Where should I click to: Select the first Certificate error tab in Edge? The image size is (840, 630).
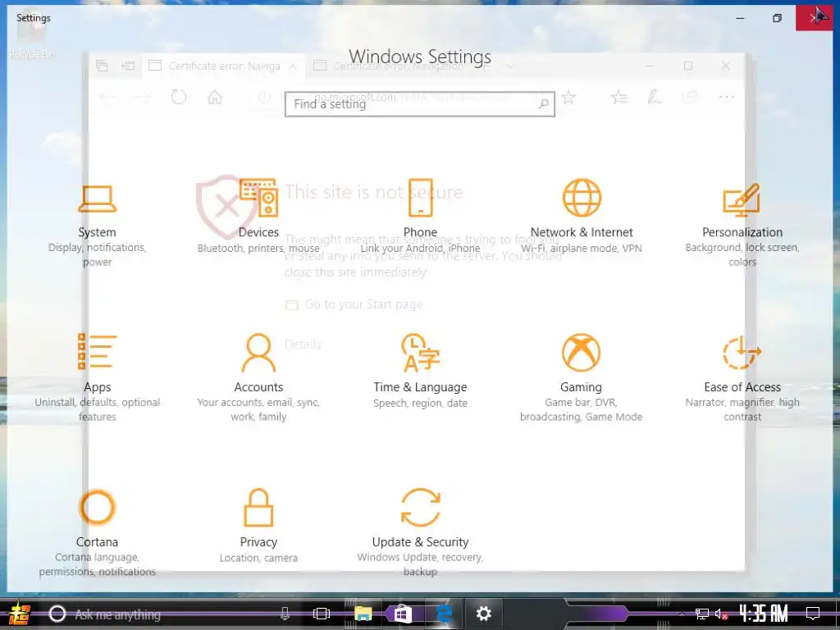pyautogui.click(x=223, y=66)
